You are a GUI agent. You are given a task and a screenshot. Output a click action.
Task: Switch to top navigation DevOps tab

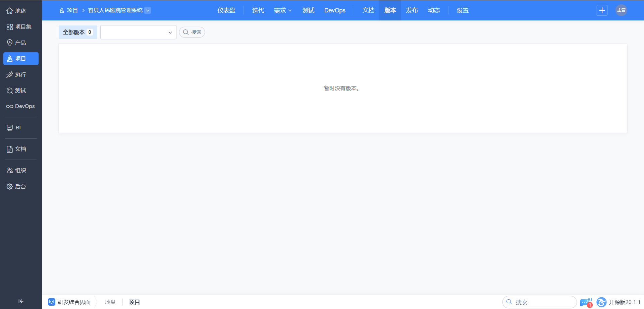(x=335, y=10)
